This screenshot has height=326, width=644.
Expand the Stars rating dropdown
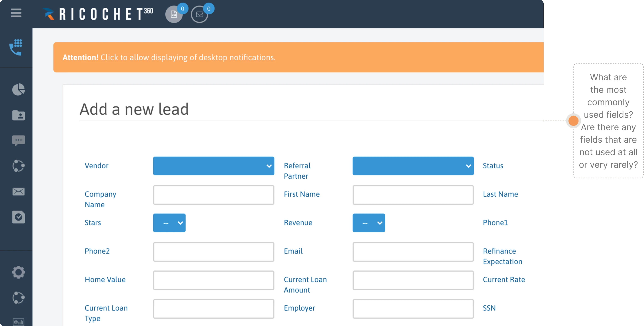[x=169, y=223]
